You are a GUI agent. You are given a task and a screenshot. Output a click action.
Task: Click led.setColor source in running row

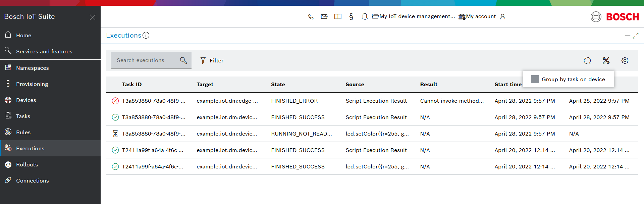[377, 134]
